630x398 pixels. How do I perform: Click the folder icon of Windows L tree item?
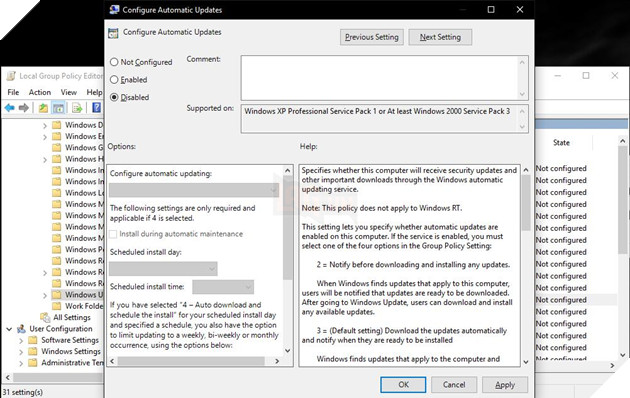pyautogui.click(x=57, y=193)
